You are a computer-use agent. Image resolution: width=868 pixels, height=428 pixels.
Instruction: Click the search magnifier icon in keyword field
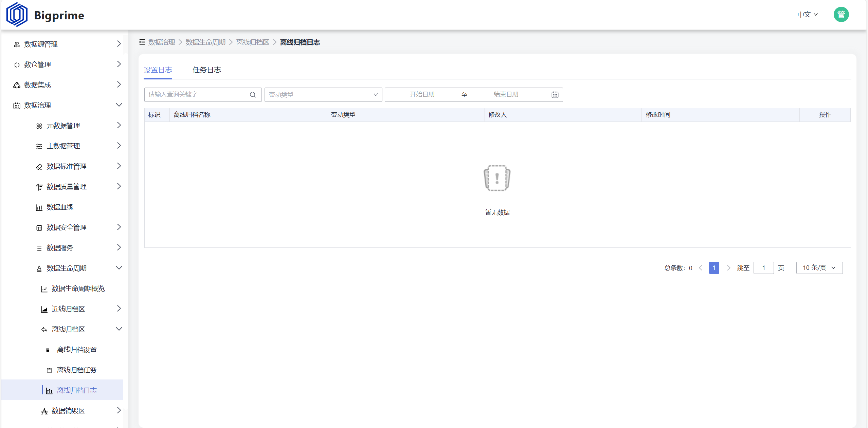253,95
